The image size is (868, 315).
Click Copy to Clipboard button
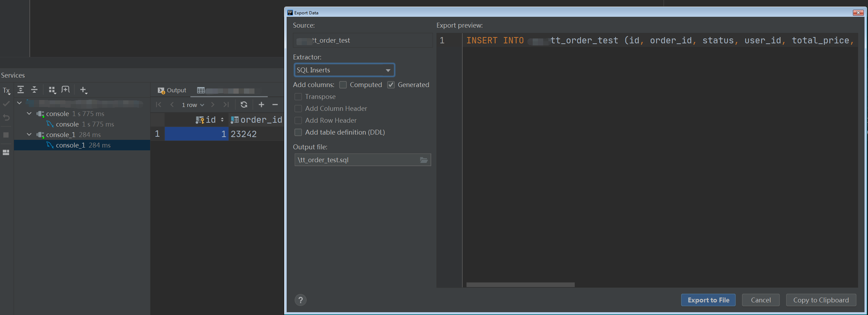pyautogui.click(x=821, y=300)
